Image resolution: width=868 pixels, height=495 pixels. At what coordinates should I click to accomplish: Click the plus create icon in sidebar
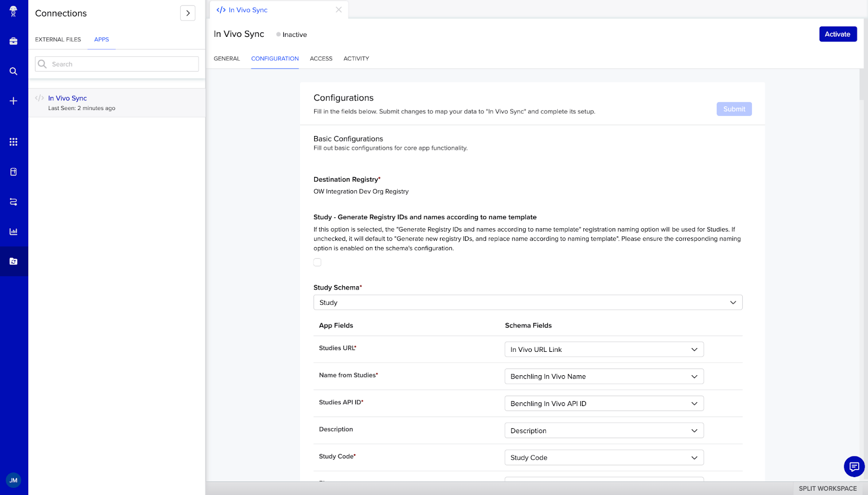tap(14, 101)
